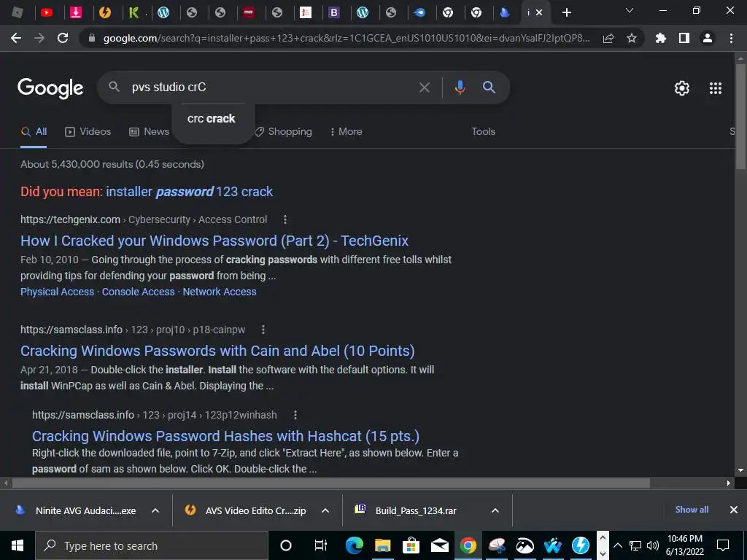Open the Console Access sitelink
This screenshot has height=560, width=747.
point(138,292)
